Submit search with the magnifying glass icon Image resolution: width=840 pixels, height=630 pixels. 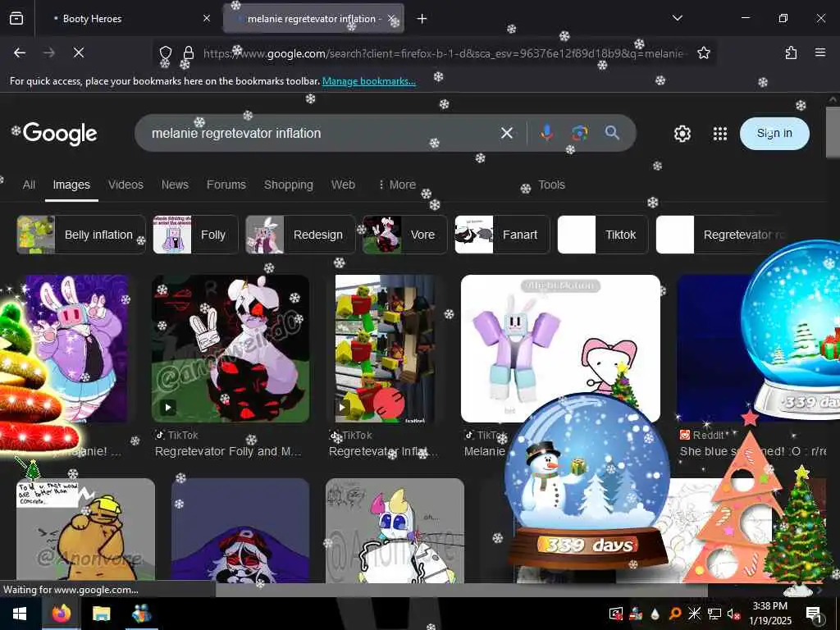[x=612, y=133]
